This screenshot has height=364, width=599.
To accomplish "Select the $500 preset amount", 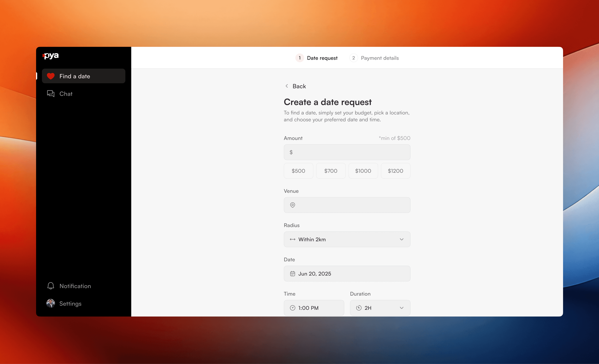I will coord(298,171).
